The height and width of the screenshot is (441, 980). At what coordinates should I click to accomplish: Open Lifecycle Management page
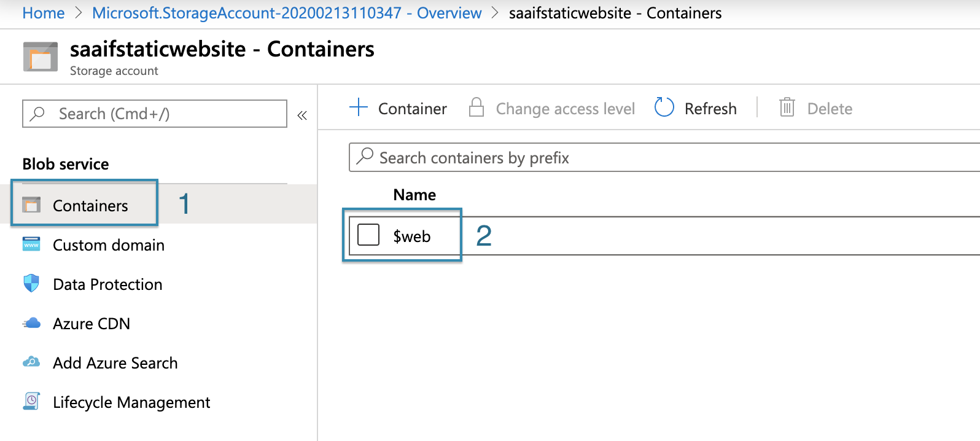pos(131,402)
